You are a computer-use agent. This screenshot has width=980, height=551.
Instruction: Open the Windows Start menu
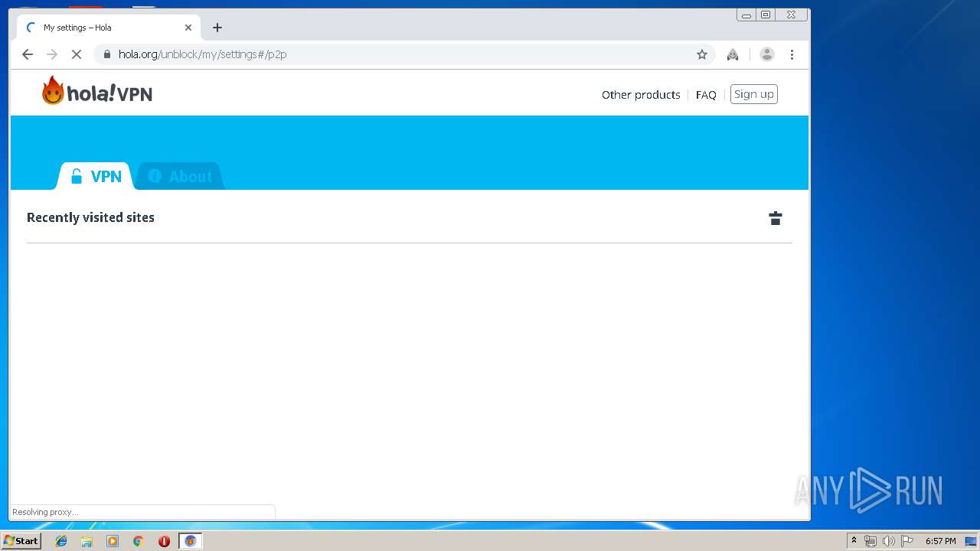click(21, 541)
